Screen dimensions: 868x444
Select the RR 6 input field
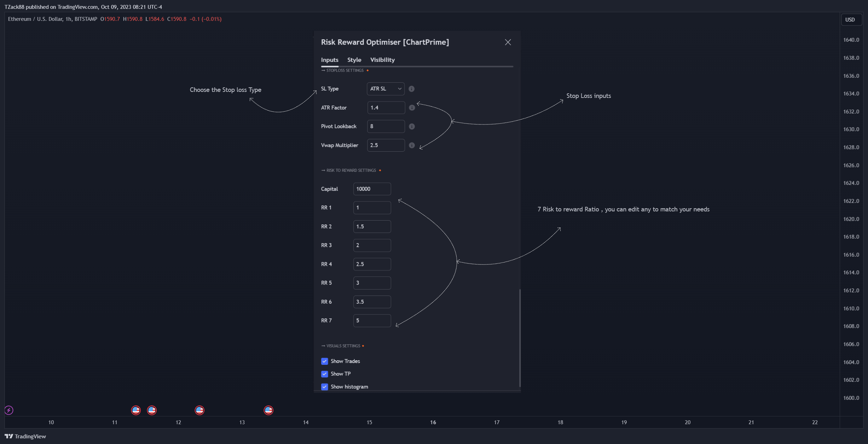click(372, 302)
